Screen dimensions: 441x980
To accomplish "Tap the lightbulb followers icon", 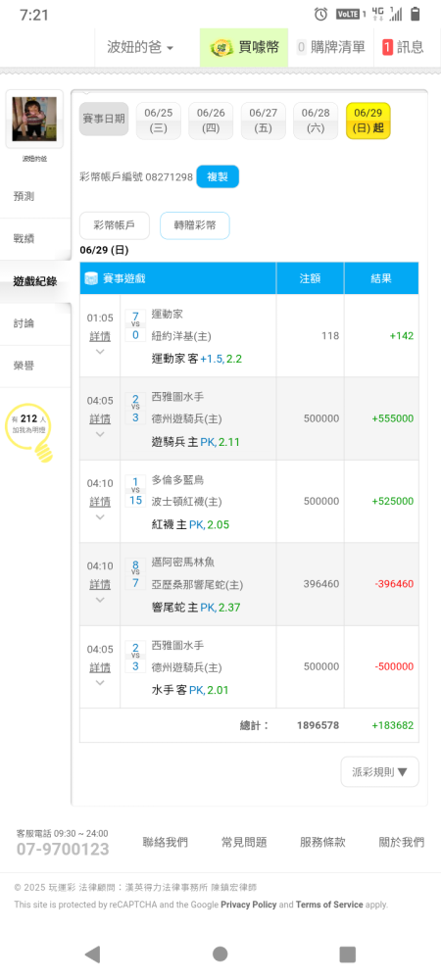I will coord(29,432).
